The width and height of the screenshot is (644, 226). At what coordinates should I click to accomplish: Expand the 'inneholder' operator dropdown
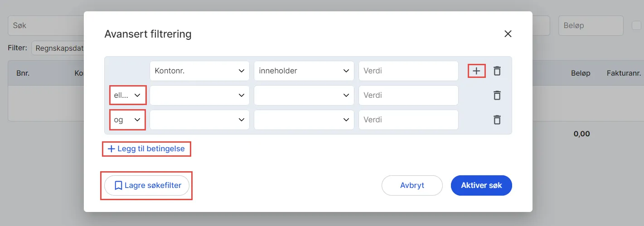(304, 71)
